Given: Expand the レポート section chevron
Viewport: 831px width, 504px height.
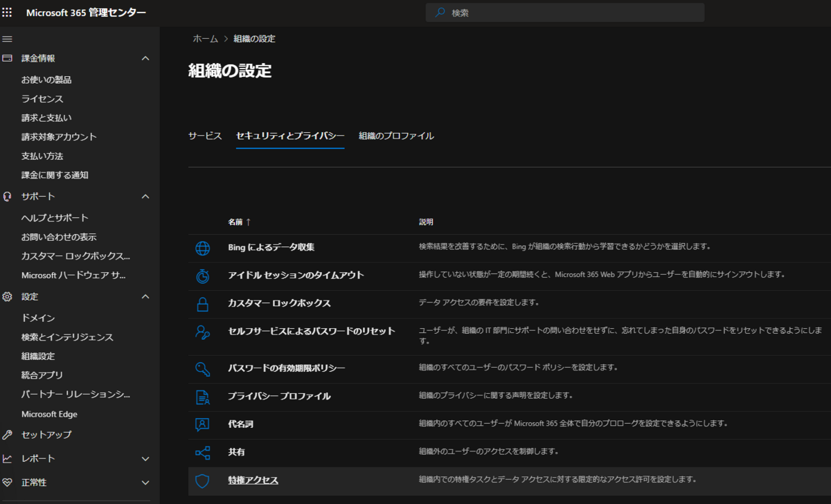Looking at the screenshot, I should point(145,458).
